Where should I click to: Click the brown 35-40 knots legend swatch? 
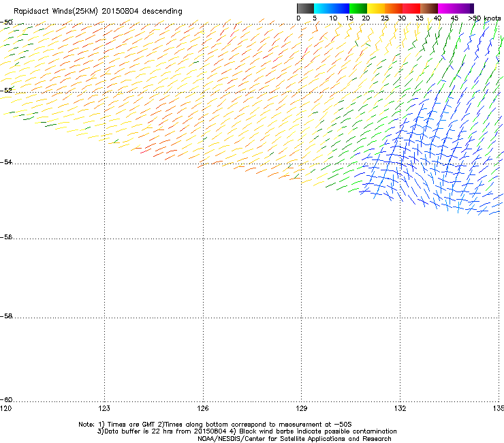[x=429, y=8]
